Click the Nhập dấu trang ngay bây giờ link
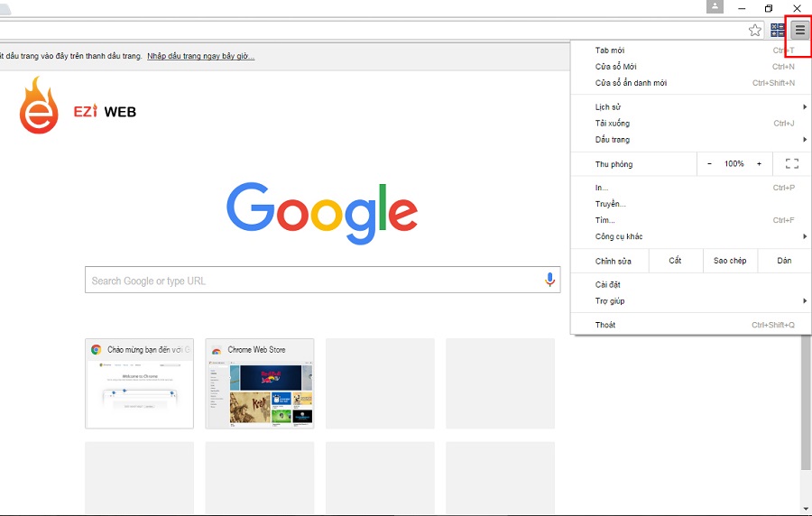This screenshot has width=812, height=516. (x=200, y=56)
